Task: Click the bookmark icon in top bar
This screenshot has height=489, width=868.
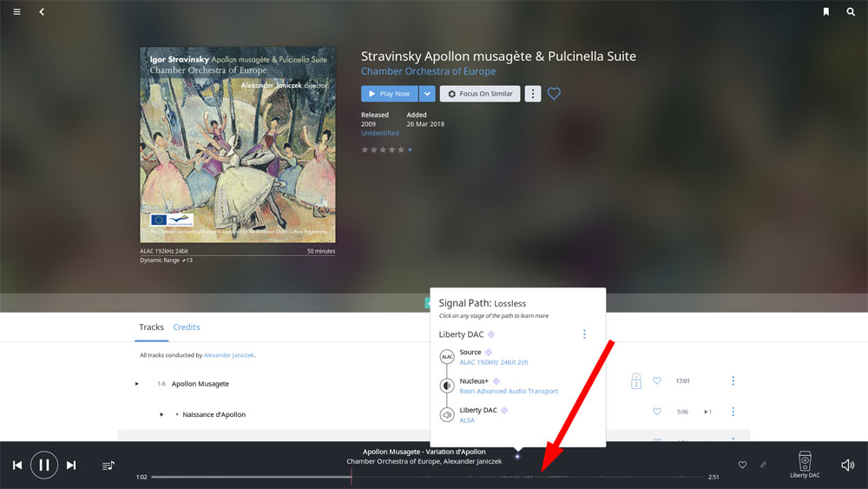Action: [x=826, y=12]
